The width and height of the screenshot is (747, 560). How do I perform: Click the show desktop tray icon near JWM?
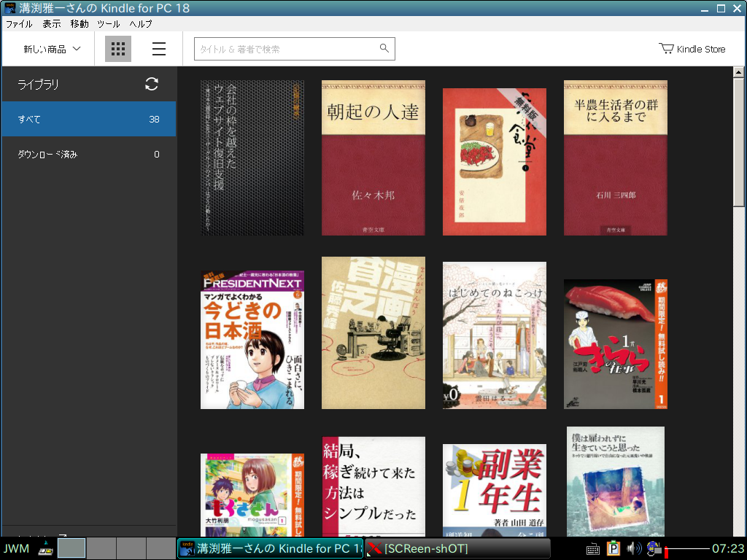tap(46, 548)
